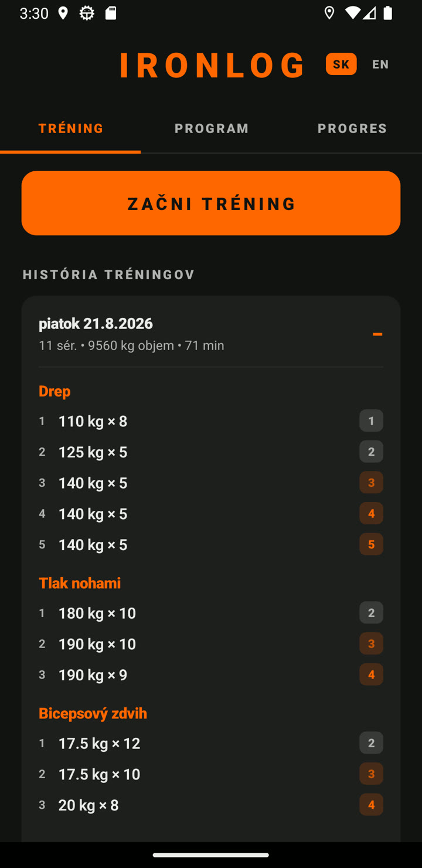Select the TRÉNING tab

click(x=70, y=128)
